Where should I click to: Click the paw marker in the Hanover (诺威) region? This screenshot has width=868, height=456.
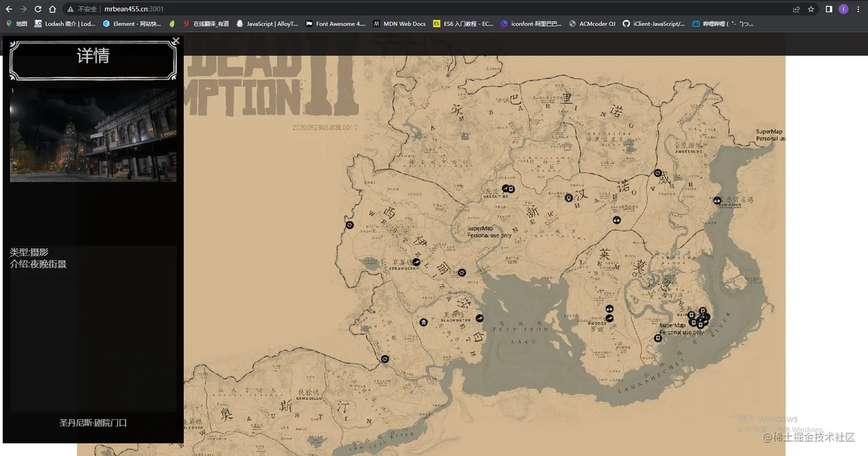[x=658, y=173]
